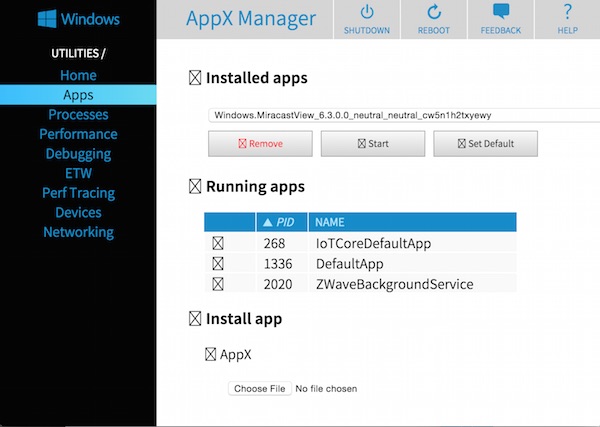Select ZWaveBackgroundService name cell
Image resolution: width=600 pixels, height=427 pixels.
[x=412, y=284]
